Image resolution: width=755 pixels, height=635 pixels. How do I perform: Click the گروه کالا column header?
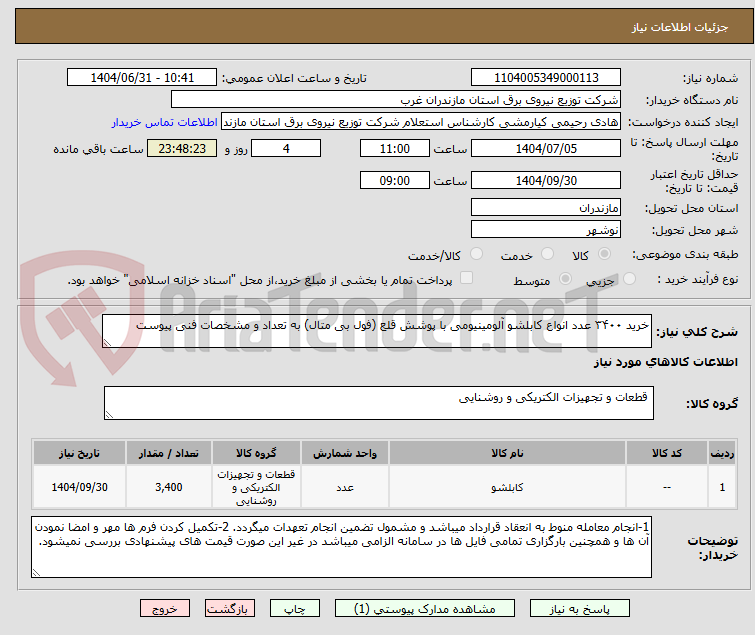[x=256, y=453]
